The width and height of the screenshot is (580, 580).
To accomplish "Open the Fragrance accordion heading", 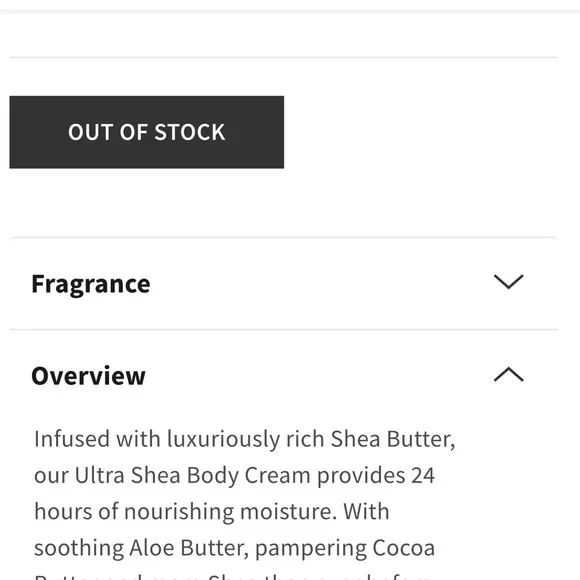I will click(x=91, y=284).
